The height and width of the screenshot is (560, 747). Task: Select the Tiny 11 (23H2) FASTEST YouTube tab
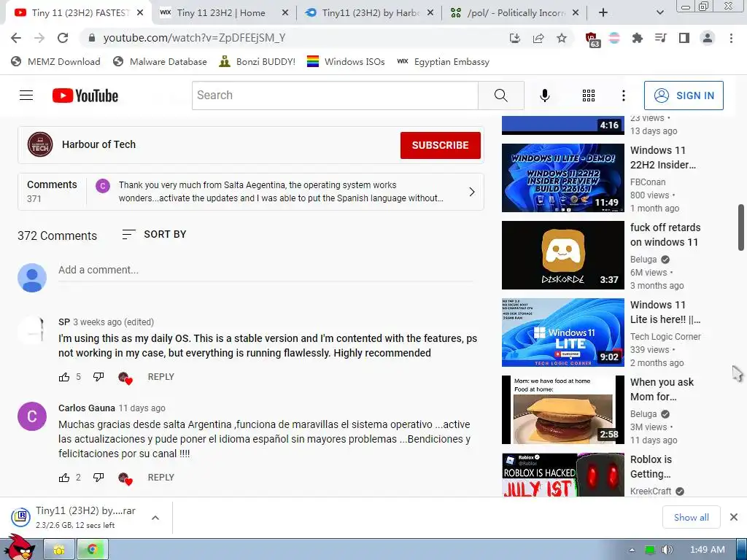click(x=79, y=13)
